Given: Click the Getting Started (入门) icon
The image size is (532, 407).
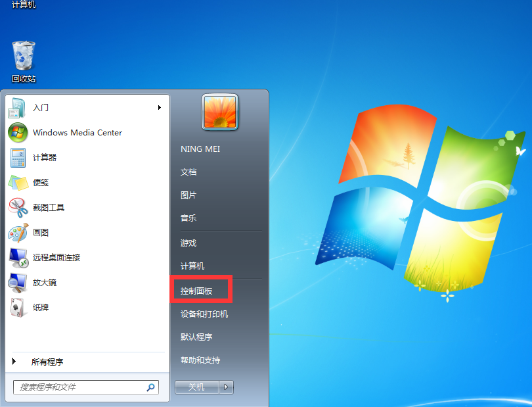Looking at the screenshot, I should (18, 107).
